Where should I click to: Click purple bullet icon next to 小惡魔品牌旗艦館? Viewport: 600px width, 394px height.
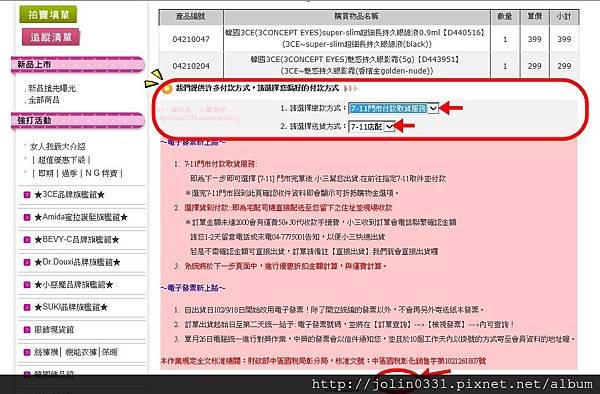27,285
